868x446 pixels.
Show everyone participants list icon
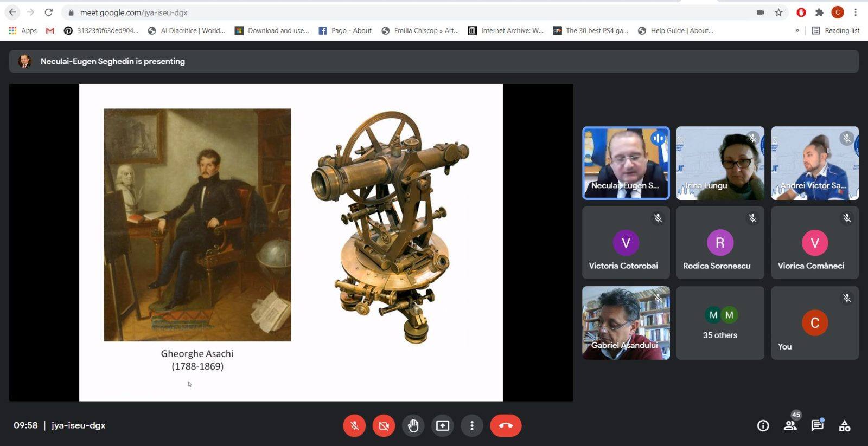coord(790,426)
